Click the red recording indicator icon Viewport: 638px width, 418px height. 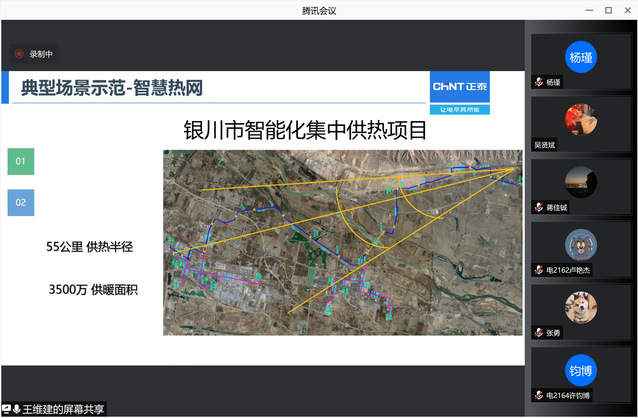tap(18, 54)
